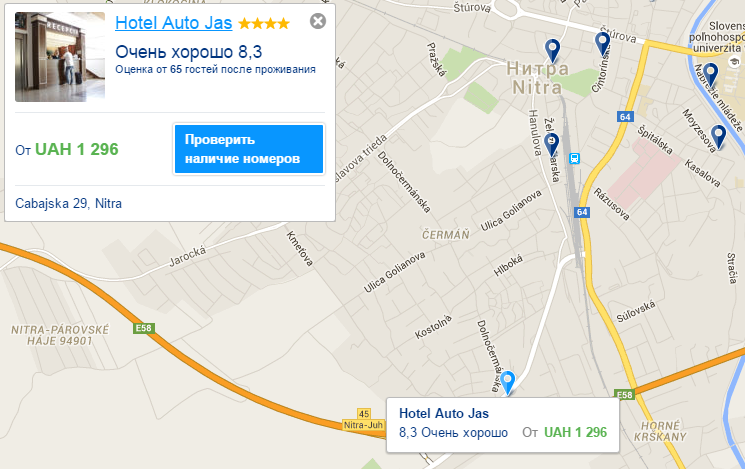Open the Hotel Auto Jas title link
The image size is (745, 469).
[x=173, y=23]
